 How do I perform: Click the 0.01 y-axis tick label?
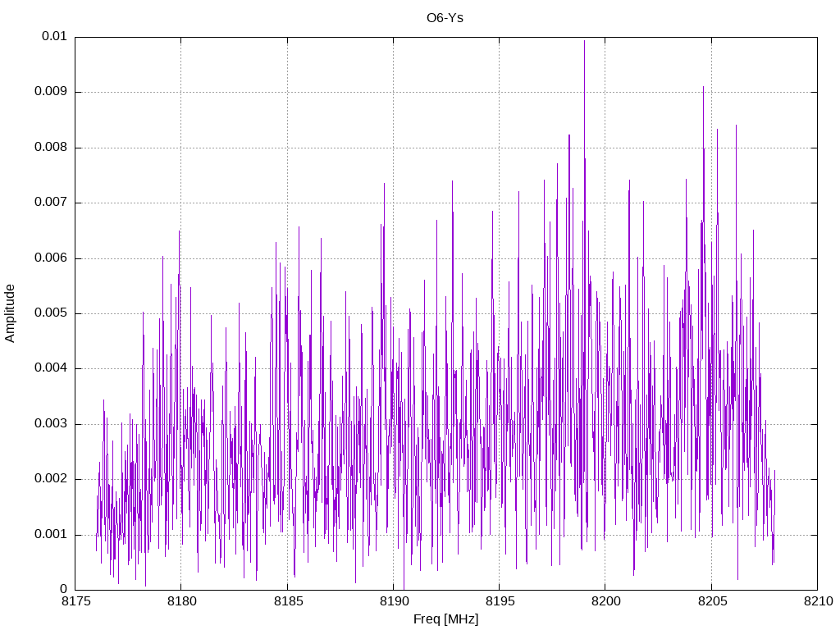click(x=55, y=36)
